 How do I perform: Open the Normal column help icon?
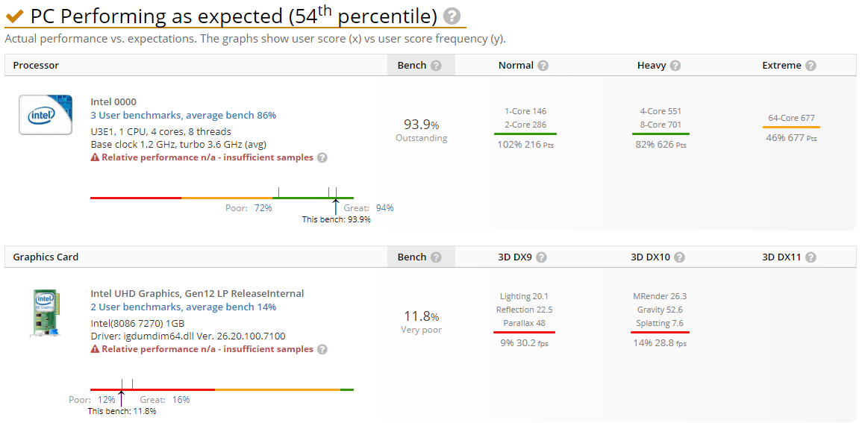coord(543,66)
